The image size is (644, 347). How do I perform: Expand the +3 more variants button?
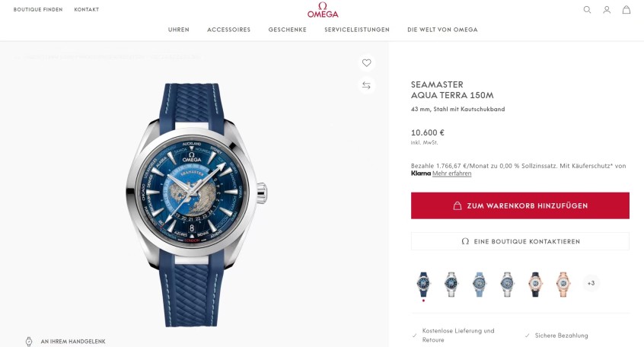tap(591, 283)
